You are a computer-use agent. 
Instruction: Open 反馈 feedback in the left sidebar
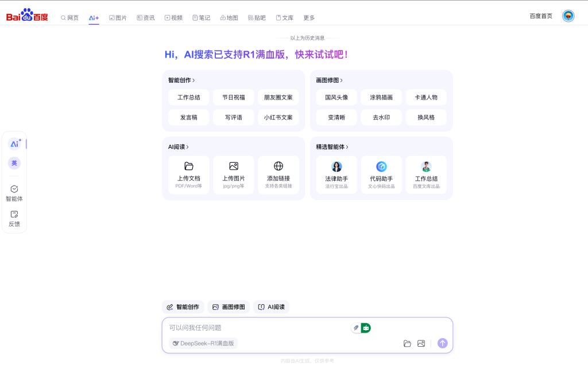click(x=14, y=219)
